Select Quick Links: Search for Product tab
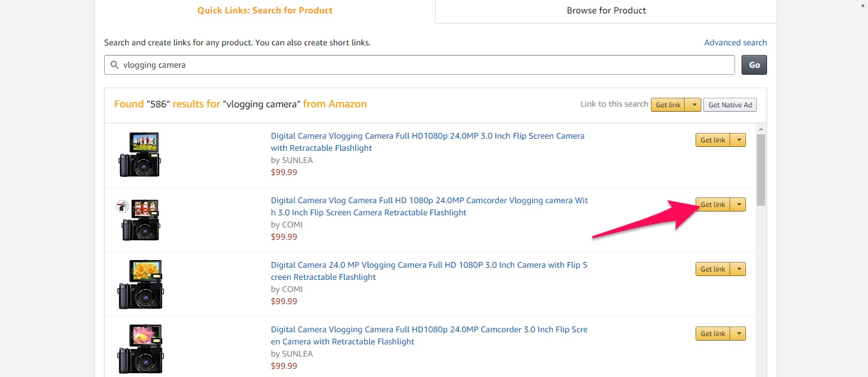 [x=264, y=11]
